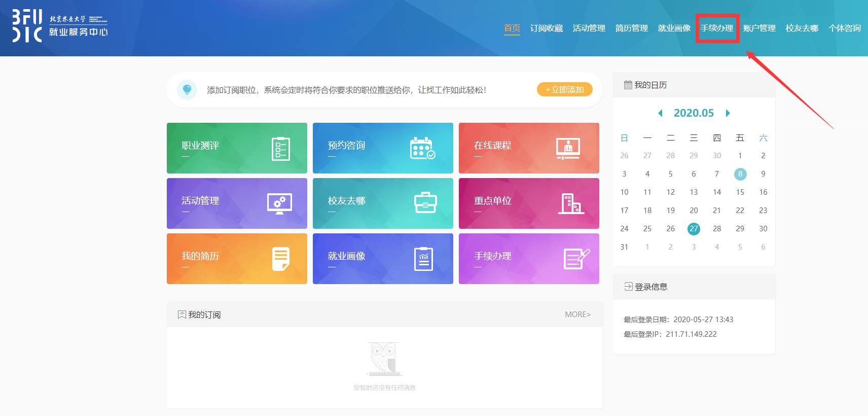Click the 就业画像 clipboard icon
Image resolution: width=868 pixels, height=416 pixels.
tap(423, 259)
